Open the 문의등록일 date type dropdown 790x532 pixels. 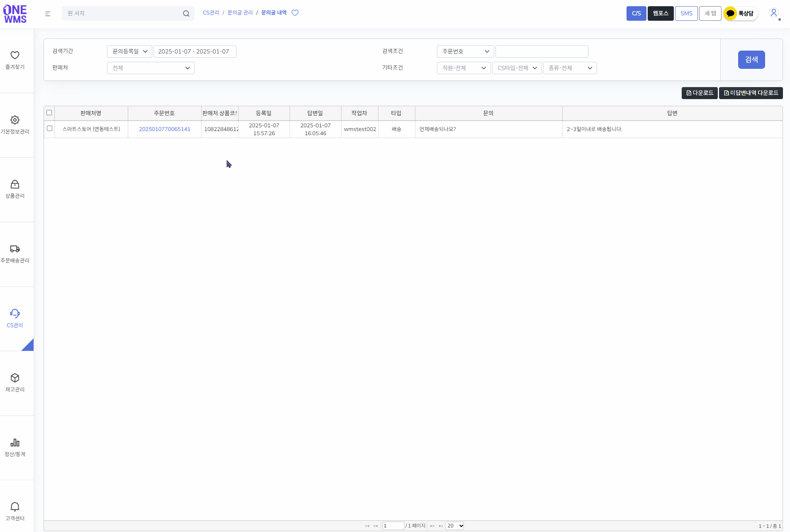pyautogui.click(x=129, y=51)
